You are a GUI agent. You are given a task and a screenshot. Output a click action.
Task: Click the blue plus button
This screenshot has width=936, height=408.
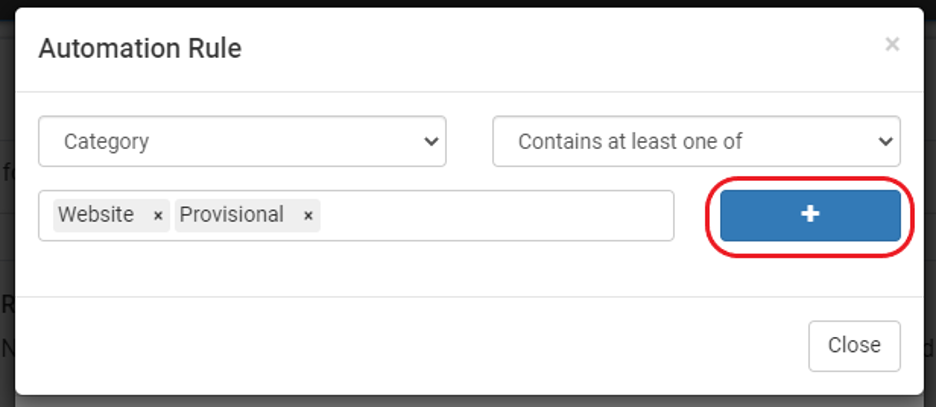pyautogui.click(x=810, y=216)
